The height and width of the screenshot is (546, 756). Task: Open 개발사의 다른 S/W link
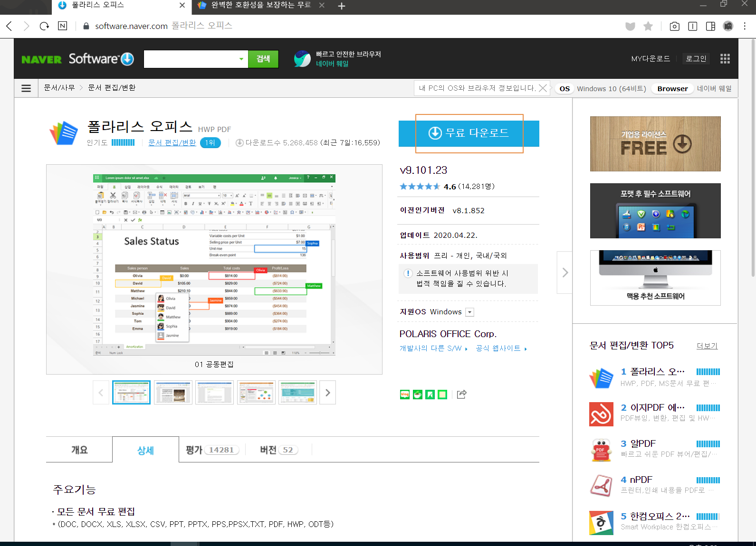click(x=433, y=348)
